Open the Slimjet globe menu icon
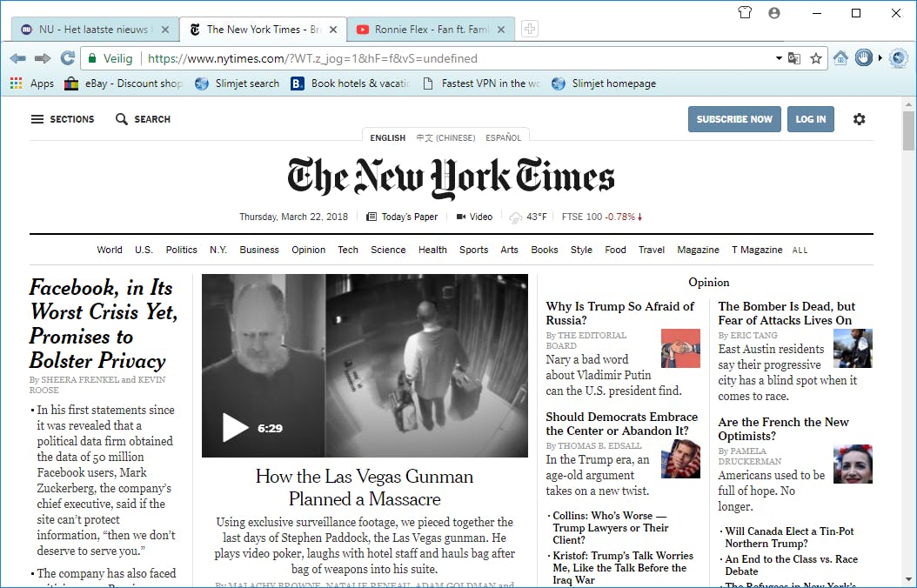This screenshot has width=917, height=588. (898, 58)
